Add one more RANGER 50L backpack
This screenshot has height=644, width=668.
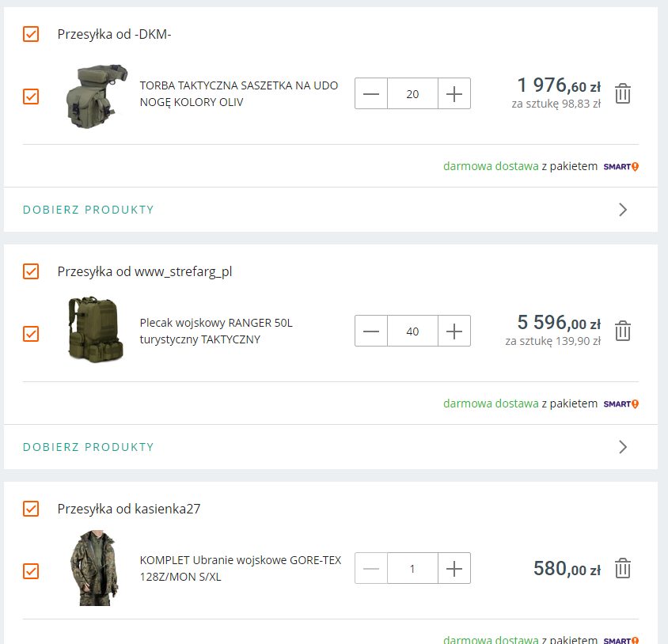[x=454, y=331]
